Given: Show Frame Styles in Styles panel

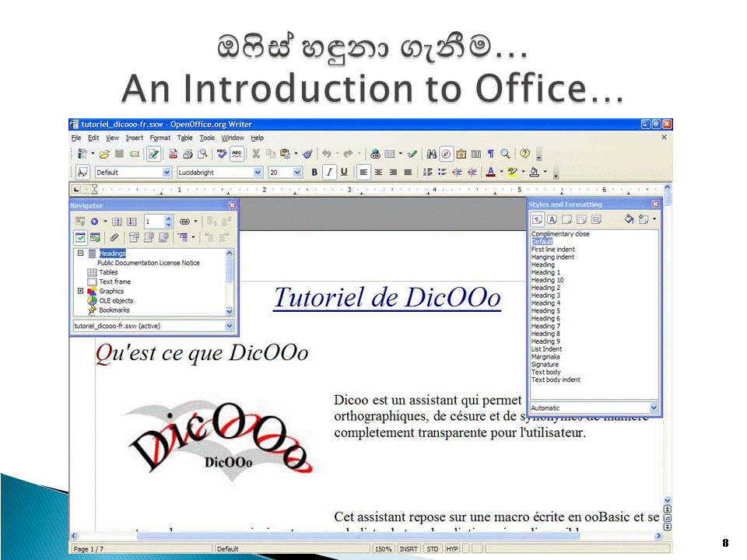Looking at the screenshot, I should [567, 219].
